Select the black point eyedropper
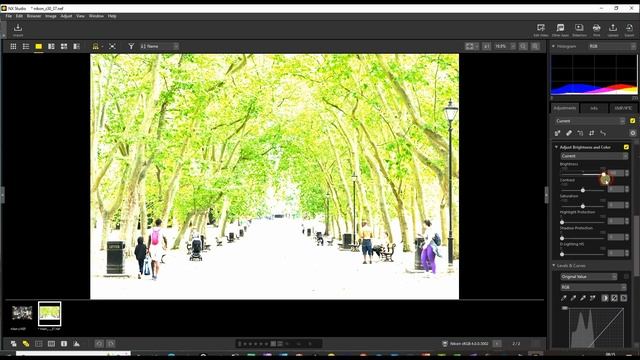The width and height of the screenshot is (640, 360). coord(564,298)
